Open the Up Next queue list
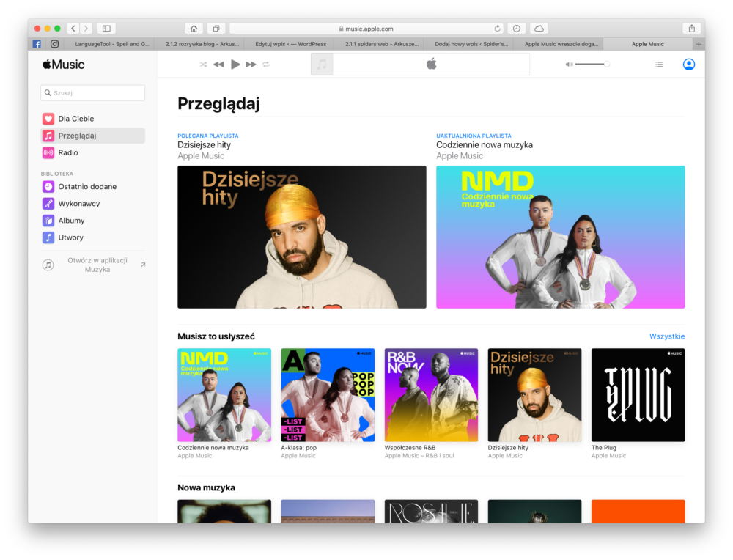This screenshot has height=560, width=733. pos(659,64)
